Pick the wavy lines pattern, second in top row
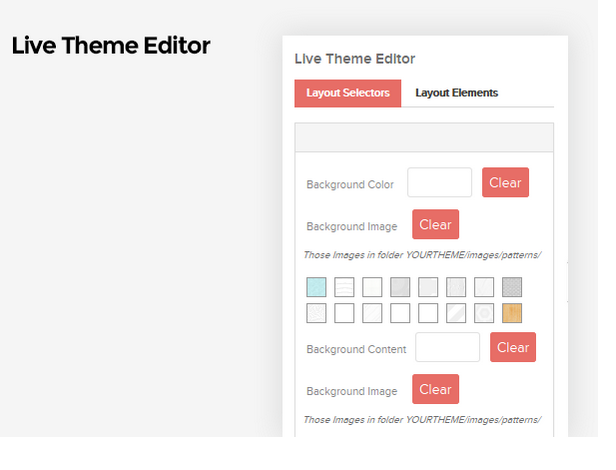616x470 pixels. [344, 287]
